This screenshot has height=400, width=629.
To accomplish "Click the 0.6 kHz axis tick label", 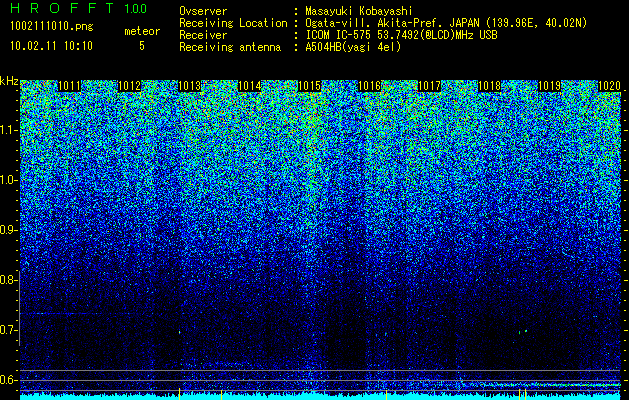I will 8,380.
